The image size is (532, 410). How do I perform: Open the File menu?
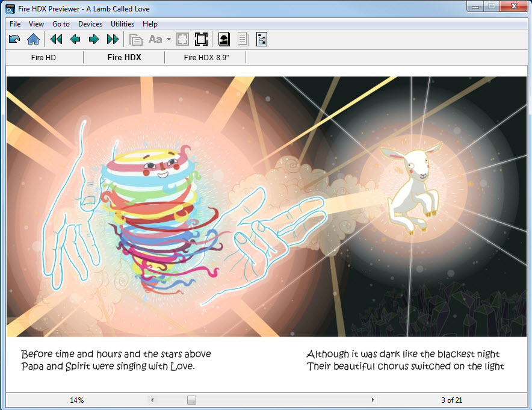click(x=15, y=24)
